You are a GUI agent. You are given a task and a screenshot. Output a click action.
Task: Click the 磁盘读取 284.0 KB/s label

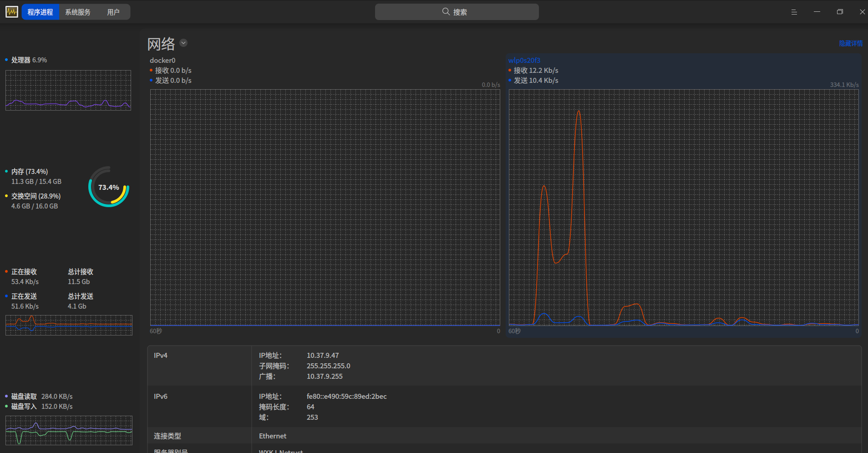click(x=42, y=397)
